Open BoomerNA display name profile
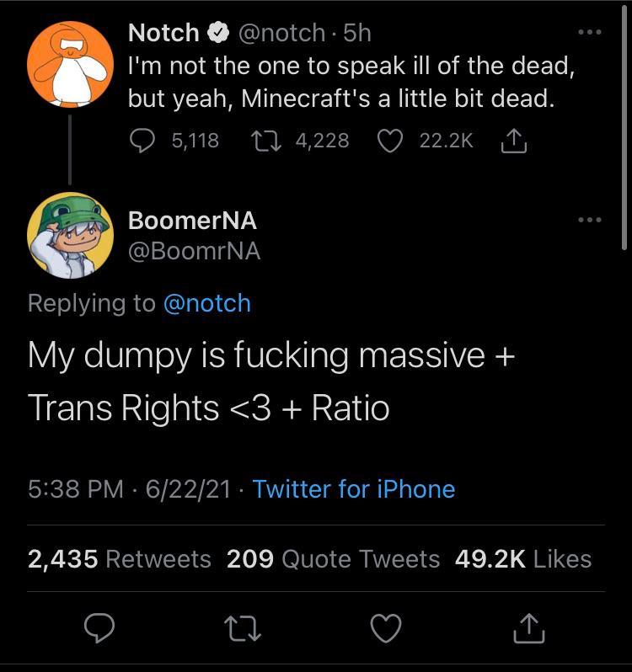 point(193,221)
